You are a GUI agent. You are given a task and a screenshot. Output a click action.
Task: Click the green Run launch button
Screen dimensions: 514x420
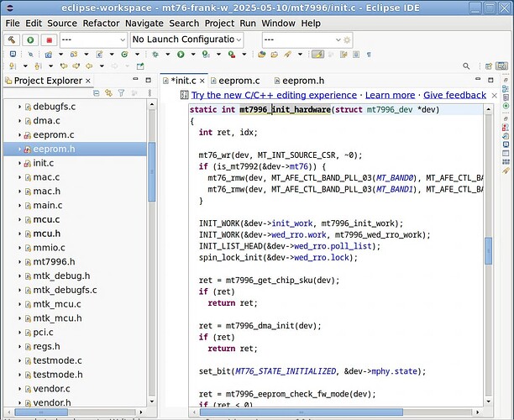click(x=30, y=40)
